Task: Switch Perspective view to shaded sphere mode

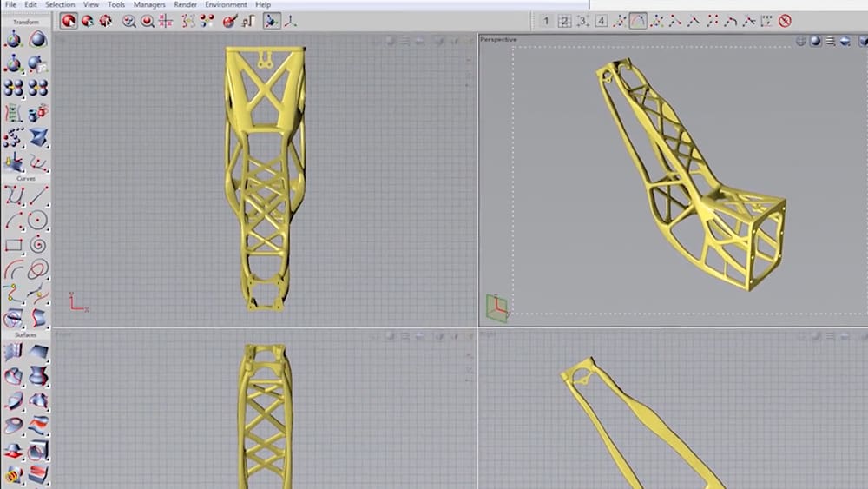Action: 815,41
